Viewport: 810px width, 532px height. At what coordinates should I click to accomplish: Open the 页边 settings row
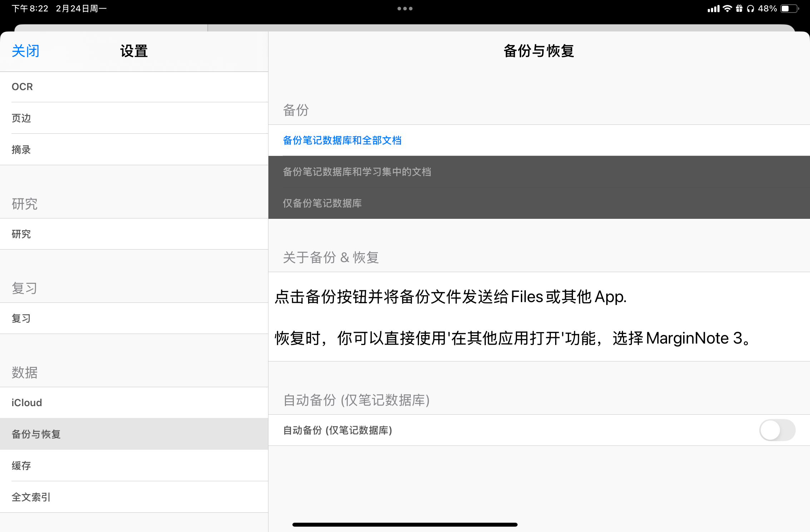tap(134, 118)
